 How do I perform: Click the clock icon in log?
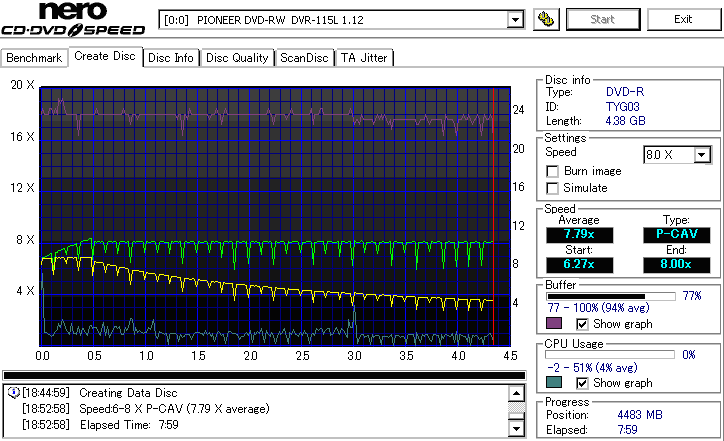pos(13,392)
